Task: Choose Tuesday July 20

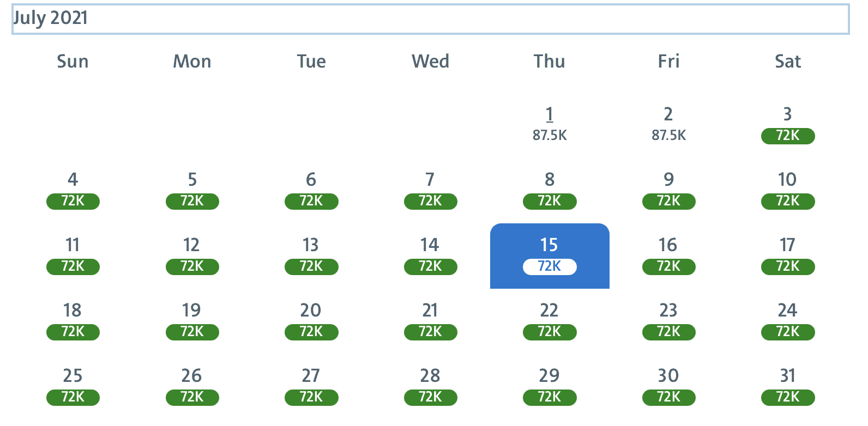Action: pos(311,320)
